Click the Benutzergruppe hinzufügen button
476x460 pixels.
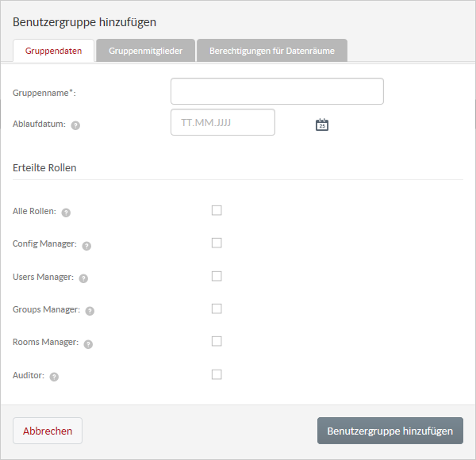(x=390, y=431)
